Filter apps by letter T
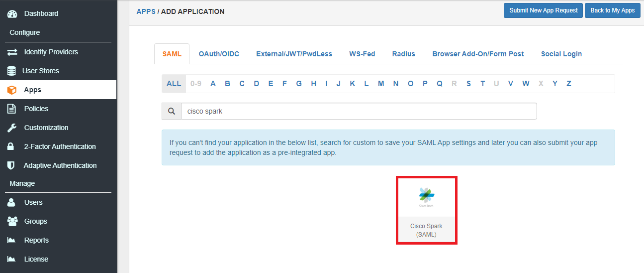This screenshot has height=273, width=644. click(x=482, y=84)
